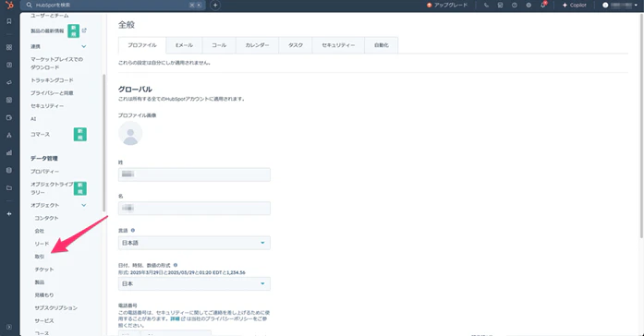Open the Data Management database icon

[x=9, y=170]
